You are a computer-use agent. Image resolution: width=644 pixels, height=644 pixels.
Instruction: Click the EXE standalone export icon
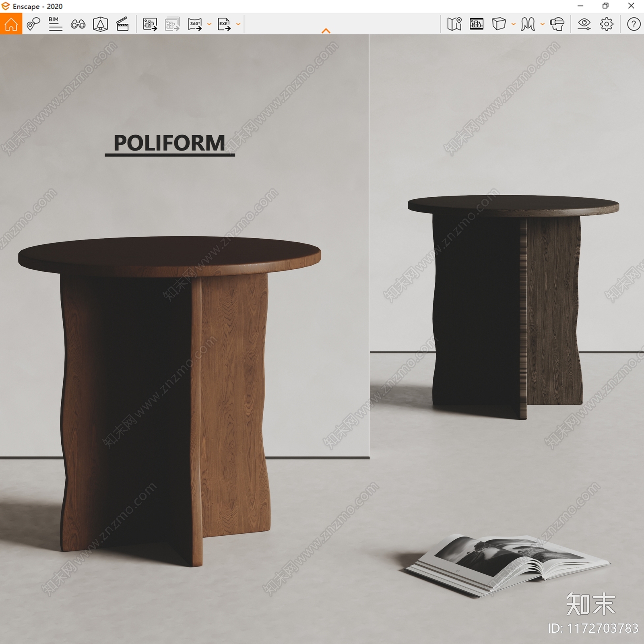[224, 24]
